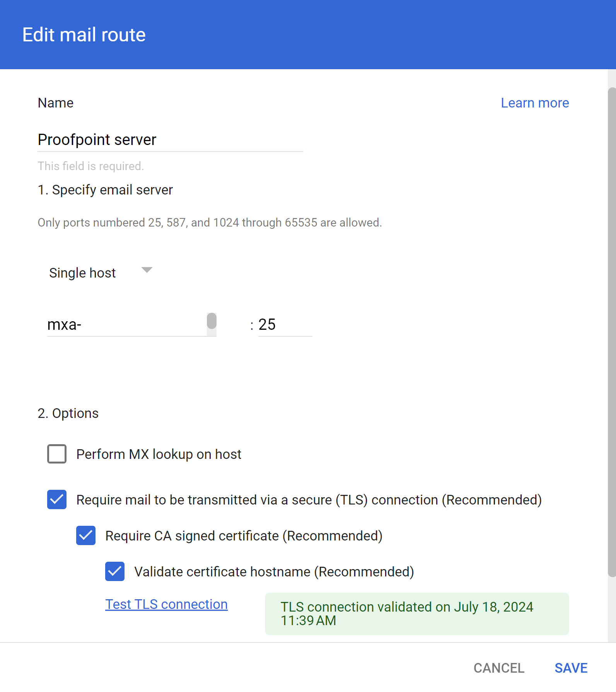Click the Edit mail route title
Viewport: 616px width, 692px height.
point(84,35)
